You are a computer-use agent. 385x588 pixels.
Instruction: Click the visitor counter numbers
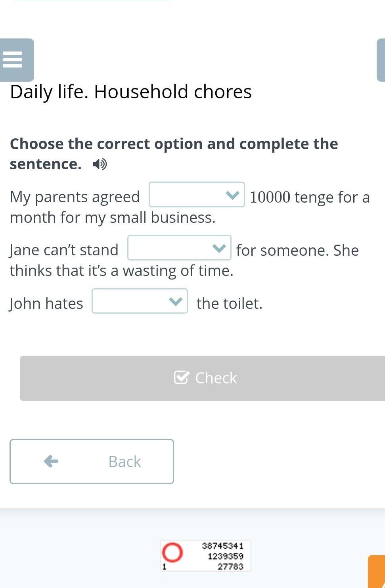(223, 556)
